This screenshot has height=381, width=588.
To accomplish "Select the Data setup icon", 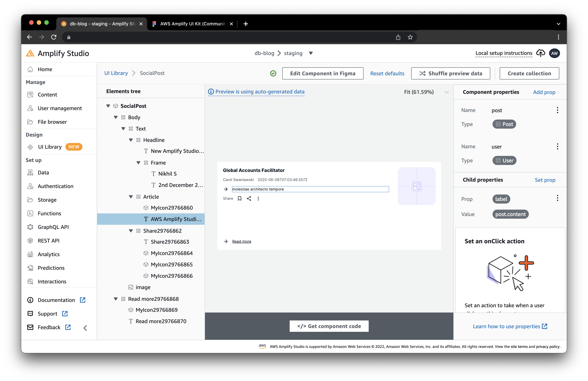I will 30,172.
